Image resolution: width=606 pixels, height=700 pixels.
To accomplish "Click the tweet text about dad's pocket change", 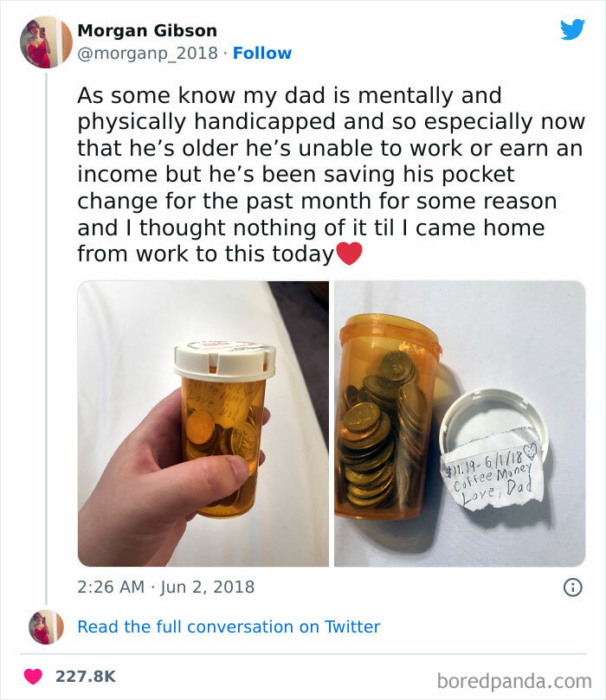I will pos(331,175).
